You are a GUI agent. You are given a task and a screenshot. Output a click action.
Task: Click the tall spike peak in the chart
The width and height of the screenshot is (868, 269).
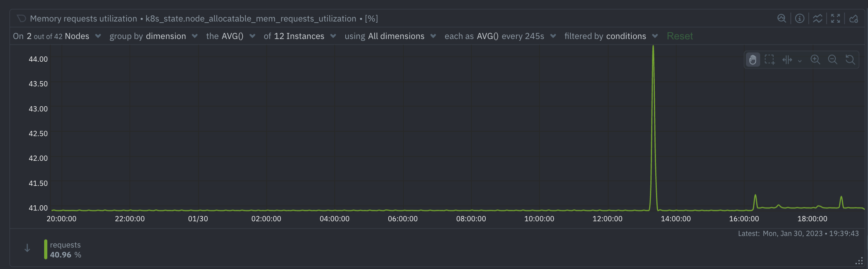pyautogui.click(x=653, y=47)
